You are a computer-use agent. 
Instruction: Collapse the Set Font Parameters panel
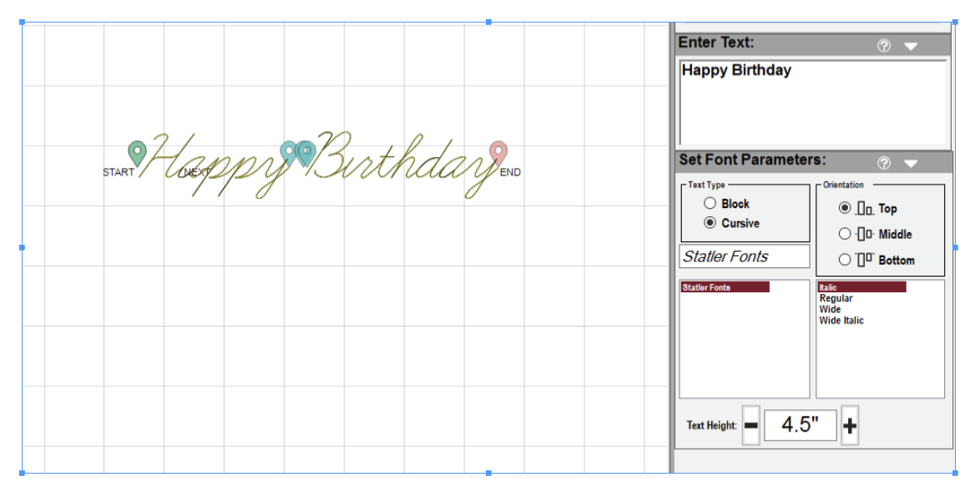[x=911, y=163]
